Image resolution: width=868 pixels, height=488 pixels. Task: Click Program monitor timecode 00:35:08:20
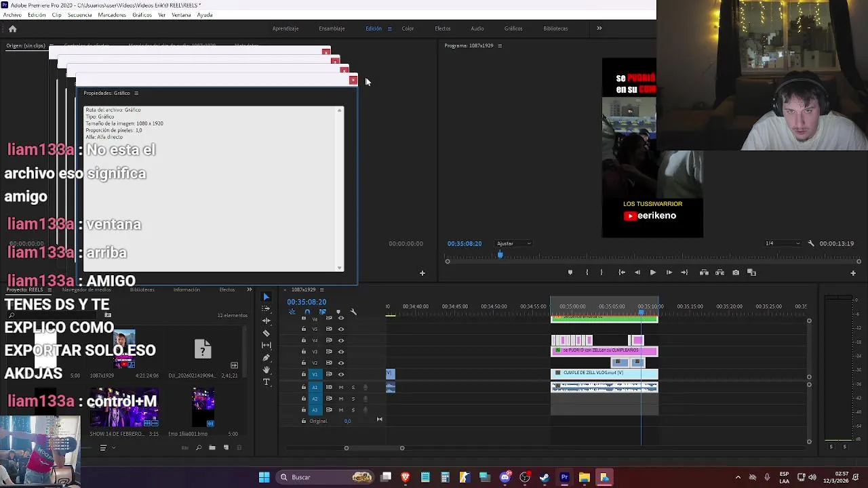click(465, 243)
